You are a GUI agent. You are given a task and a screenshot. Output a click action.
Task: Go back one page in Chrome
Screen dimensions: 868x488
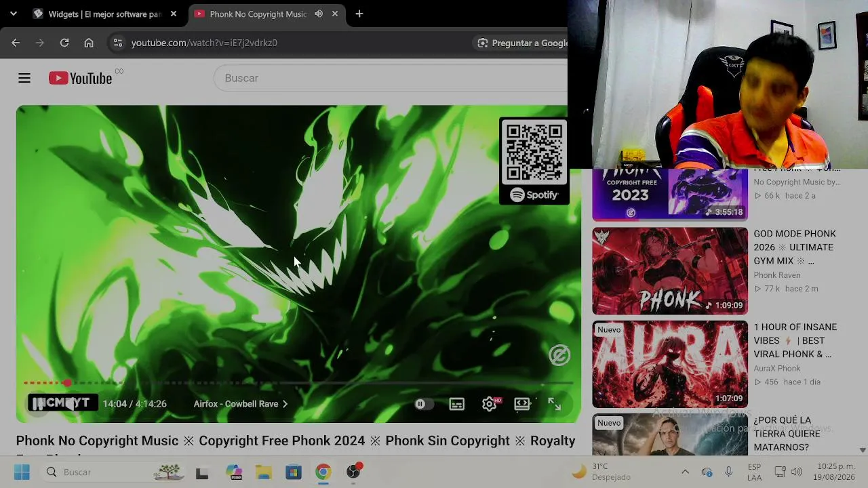(16, 43)
